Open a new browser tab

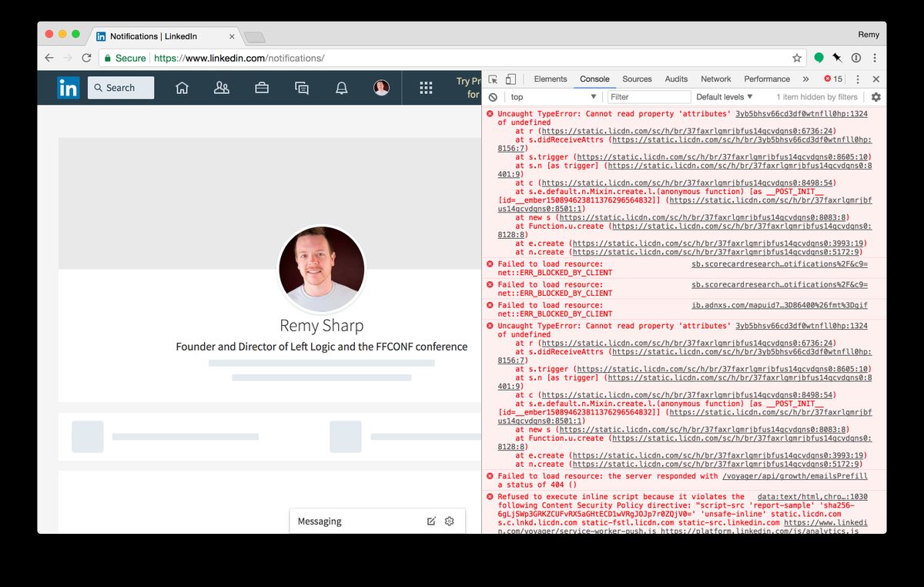[x=254, y=37]
